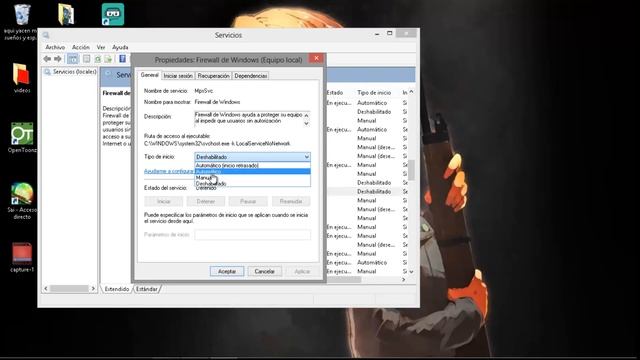
Task: Switch to the Extendido view tab
Action: (x=117, y=289)
